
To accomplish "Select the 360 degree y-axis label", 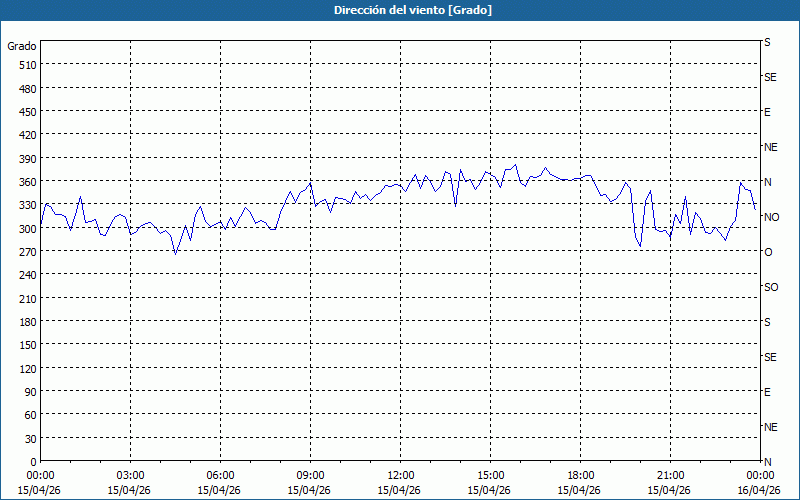I will (x=26, y=181).
